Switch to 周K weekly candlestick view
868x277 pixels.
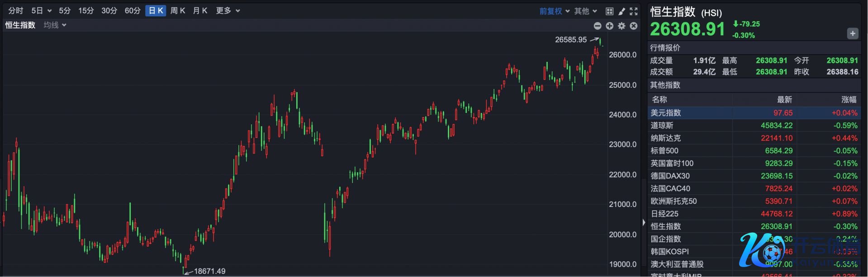178,11
